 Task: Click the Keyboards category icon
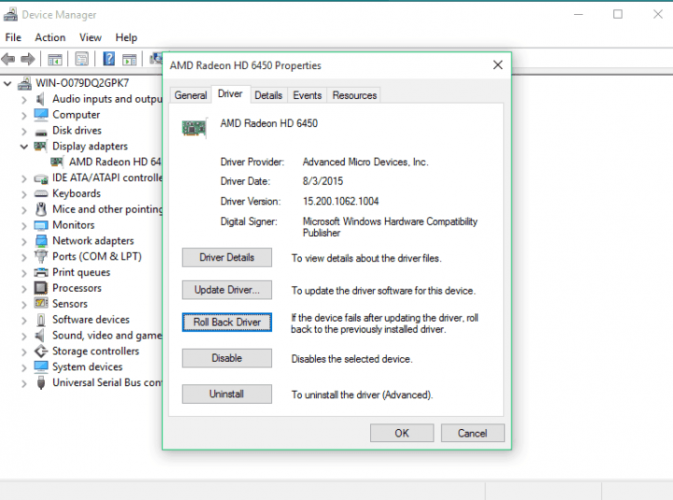pos(41,194)
